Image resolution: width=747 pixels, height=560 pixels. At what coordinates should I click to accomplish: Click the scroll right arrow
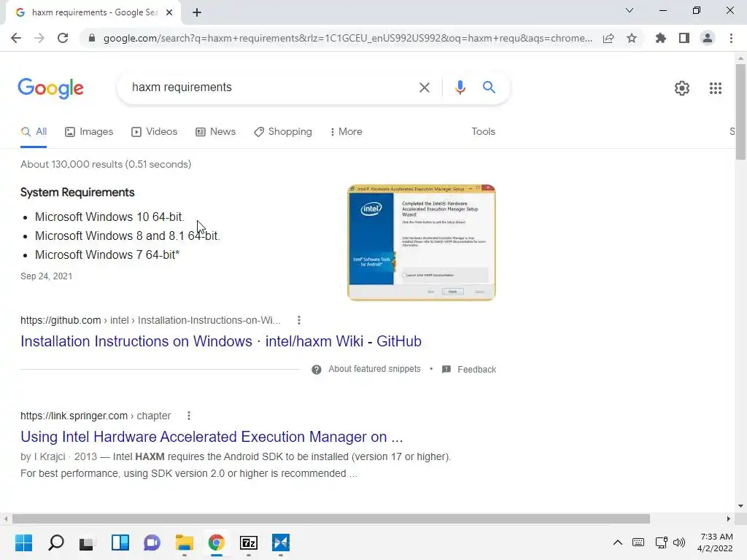click(x=729, y=518)
